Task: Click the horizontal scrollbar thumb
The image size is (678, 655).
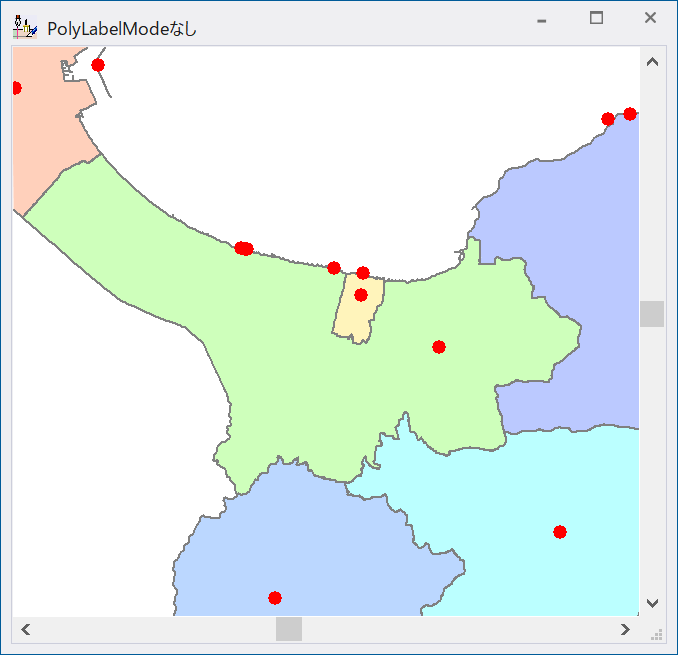Action: tap(289, 629)
